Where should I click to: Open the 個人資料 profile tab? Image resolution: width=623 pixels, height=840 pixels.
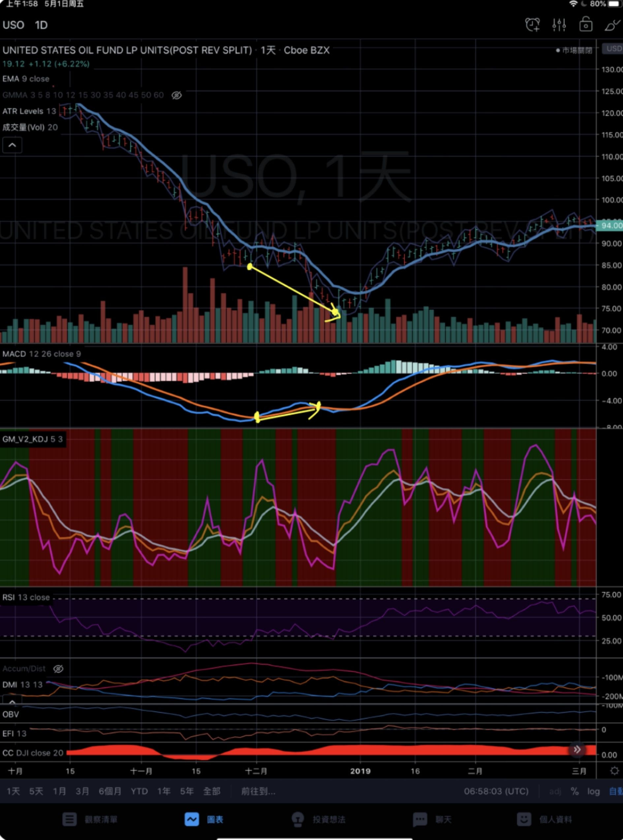[x=544, y=819]
